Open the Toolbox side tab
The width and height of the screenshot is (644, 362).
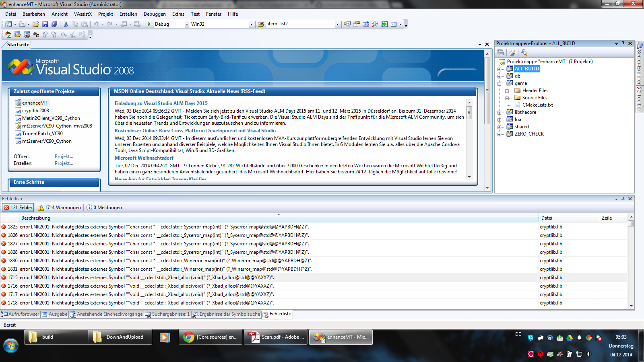639,99
